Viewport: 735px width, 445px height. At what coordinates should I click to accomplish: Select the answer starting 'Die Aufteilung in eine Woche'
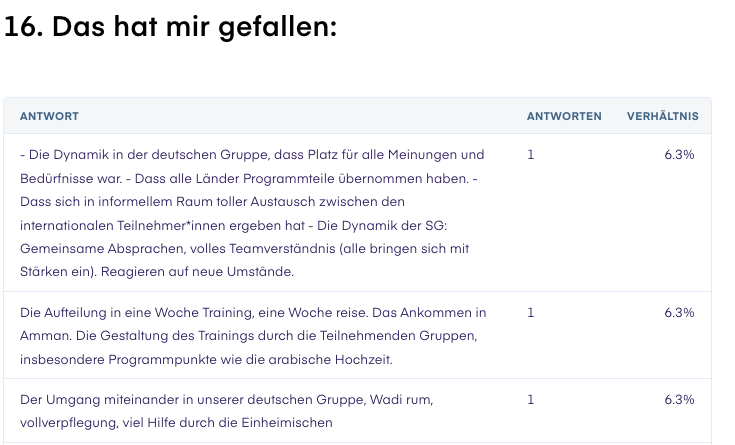click(x=253, y=336)
